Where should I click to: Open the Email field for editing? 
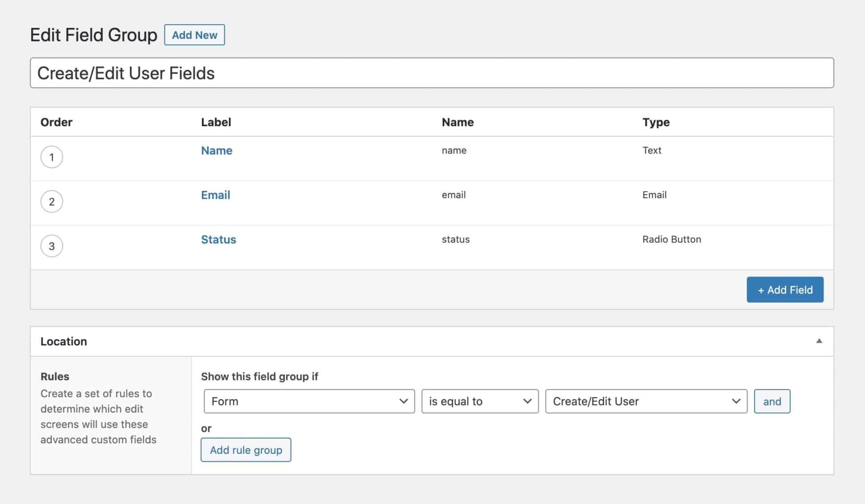[x=215, y=195]
